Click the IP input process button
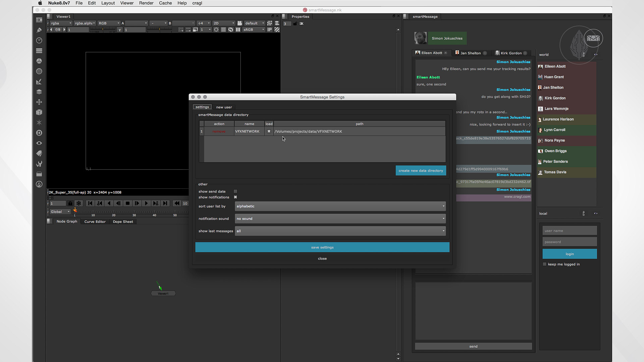Viewport: 644px width, 362px height. click(269, 29)
